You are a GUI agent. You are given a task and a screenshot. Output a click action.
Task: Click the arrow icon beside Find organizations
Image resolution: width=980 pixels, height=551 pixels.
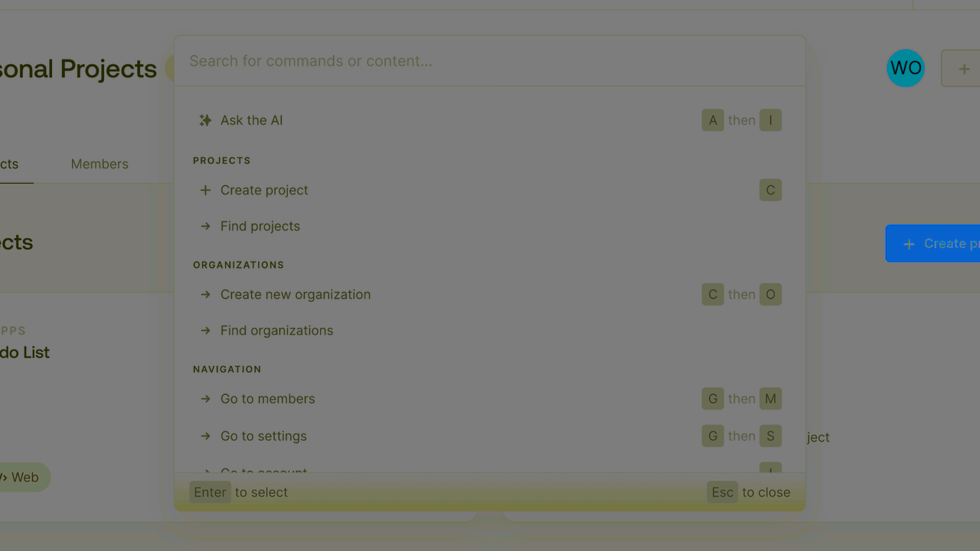point(205,331)
